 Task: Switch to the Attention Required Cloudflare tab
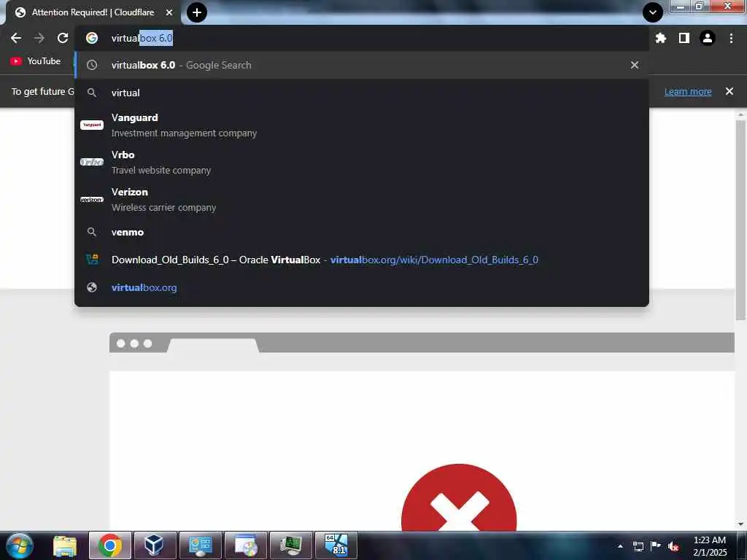point(93,12)
